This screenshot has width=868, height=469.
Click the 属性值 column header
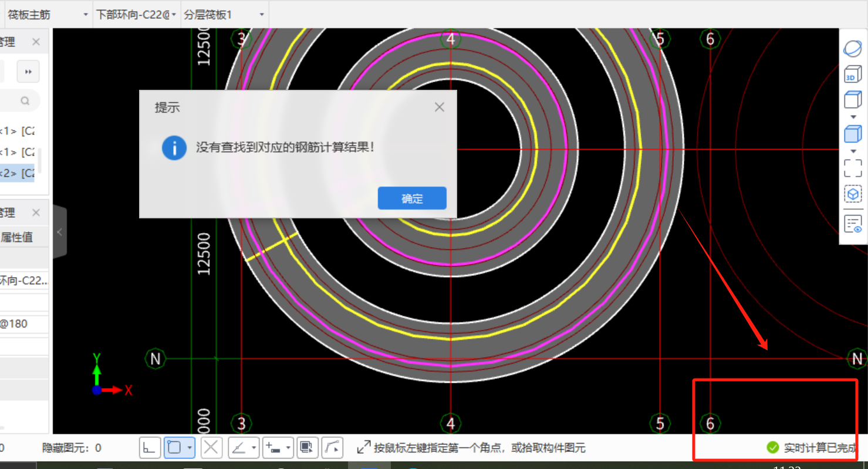coord(16,237)
